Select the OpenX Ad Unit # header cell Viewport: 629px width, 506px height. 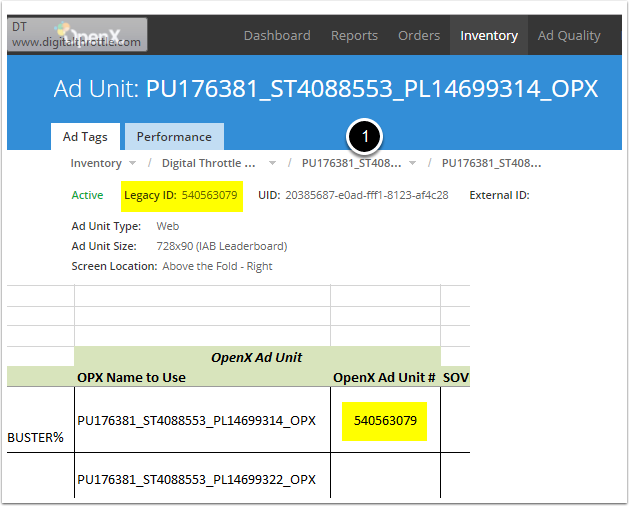[385, 377]
